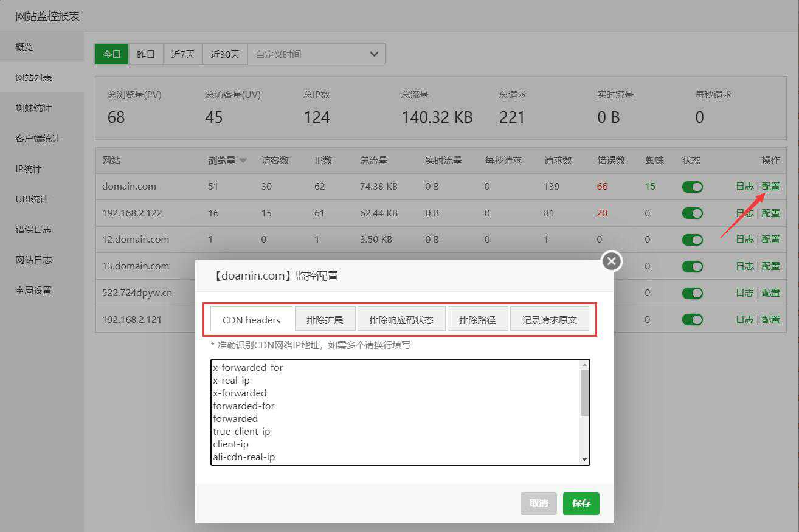Image resolution: width=799 pixels, height=532 pixels.
Task: Click the 取消 button
Action: point(539,503)
